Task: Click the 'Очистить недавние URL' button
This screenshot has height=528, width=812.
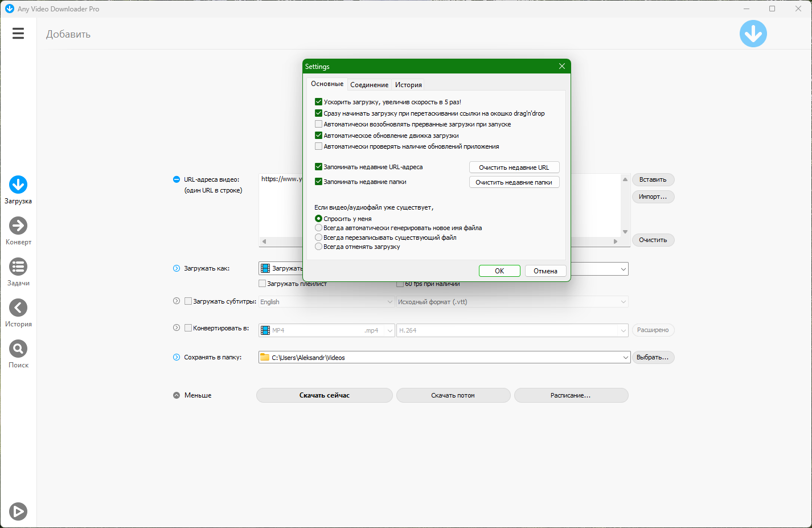Action: point(514,167)
